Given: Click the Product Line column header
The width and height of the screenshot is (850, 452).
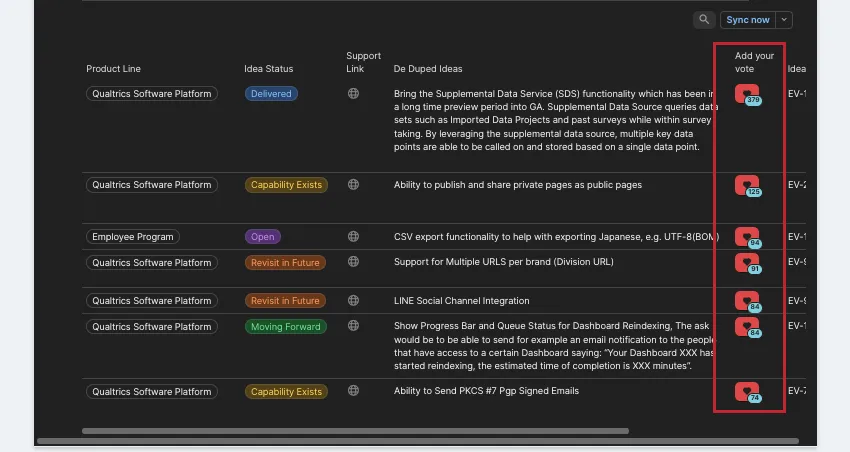Looking at the screenshot, I should [113, 69].
